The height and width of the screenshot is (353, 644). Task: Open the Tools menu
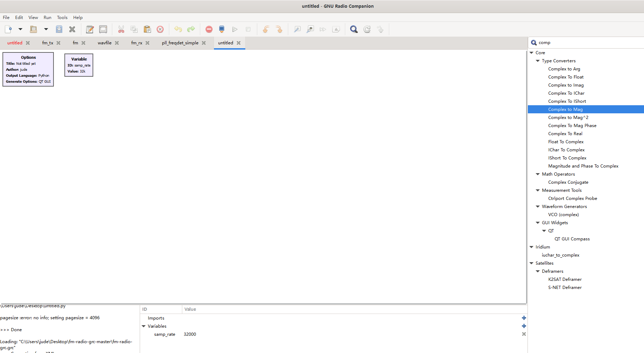[62, 17]
